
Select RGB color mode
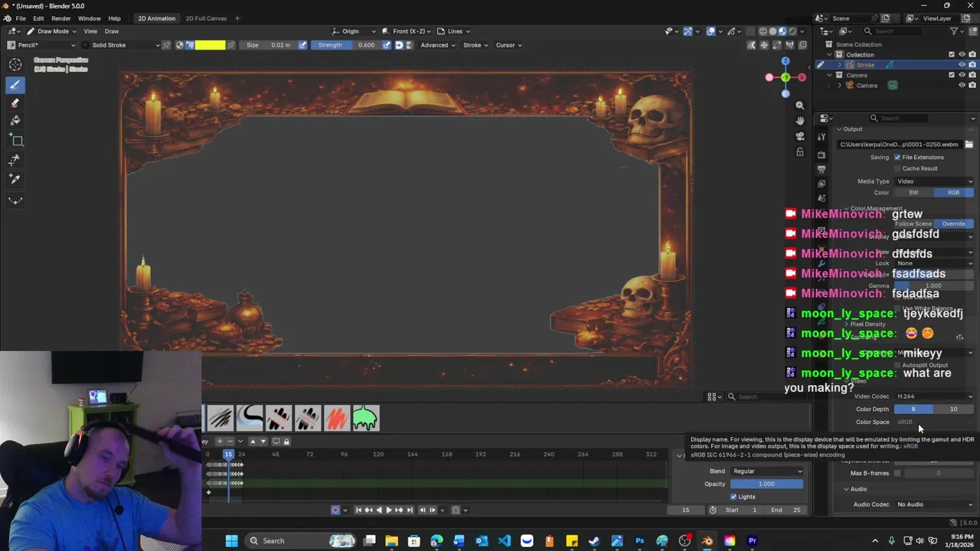pos(953,193)
